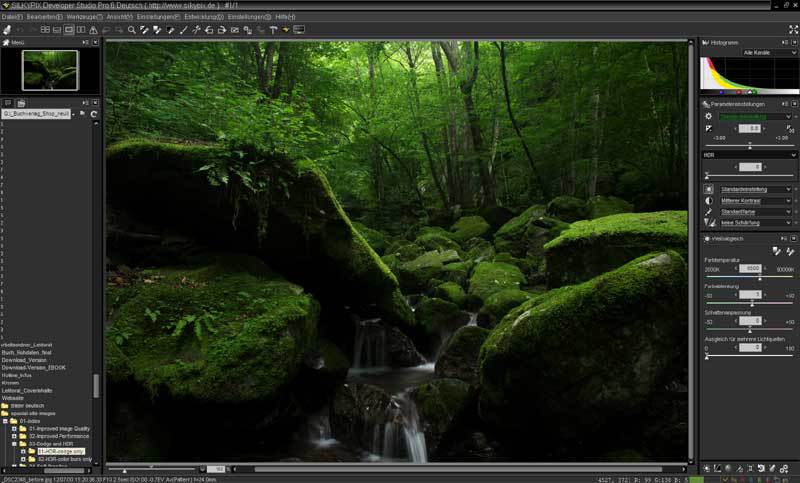This screenshot has height=483, width=800.
Task: Click the exposure bias icon
Action: click(709, 129)
